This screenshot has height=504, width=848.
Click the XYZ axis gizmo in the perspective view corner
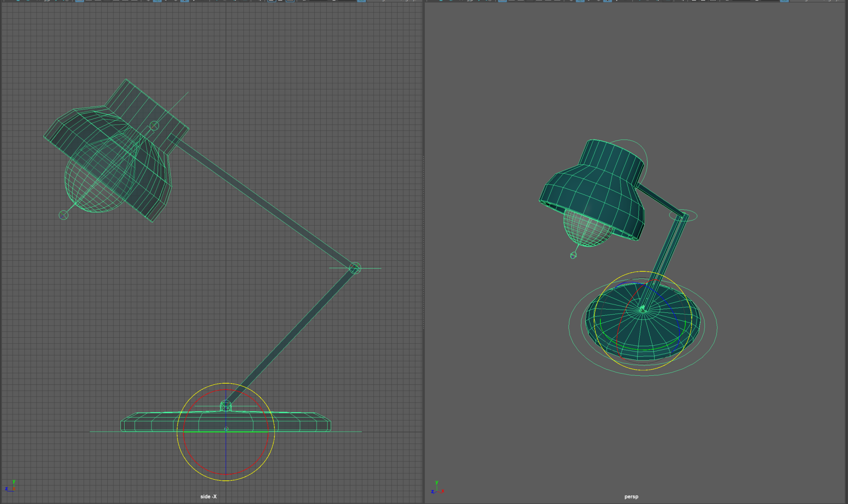point(437,488)
